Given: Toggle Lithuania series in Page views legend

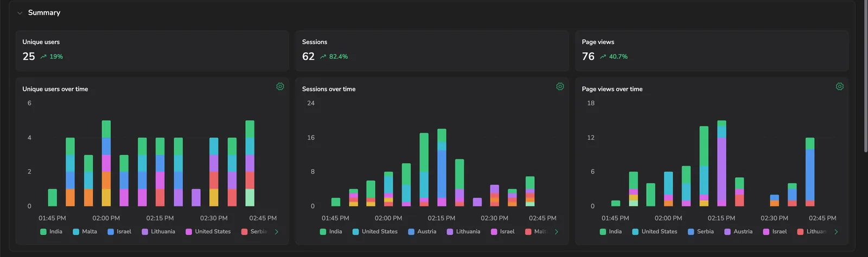Looking at the screenshot, I should 812,231.
